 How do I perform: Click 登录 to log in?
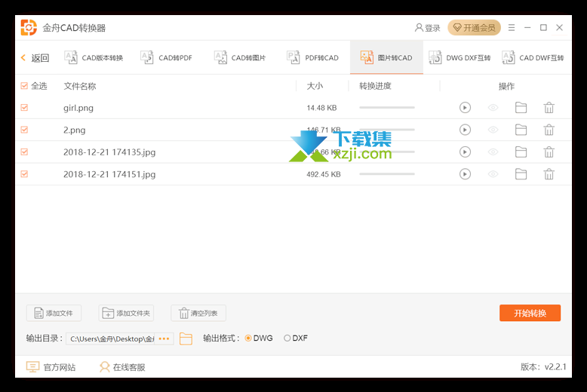(x=427, y=28)
